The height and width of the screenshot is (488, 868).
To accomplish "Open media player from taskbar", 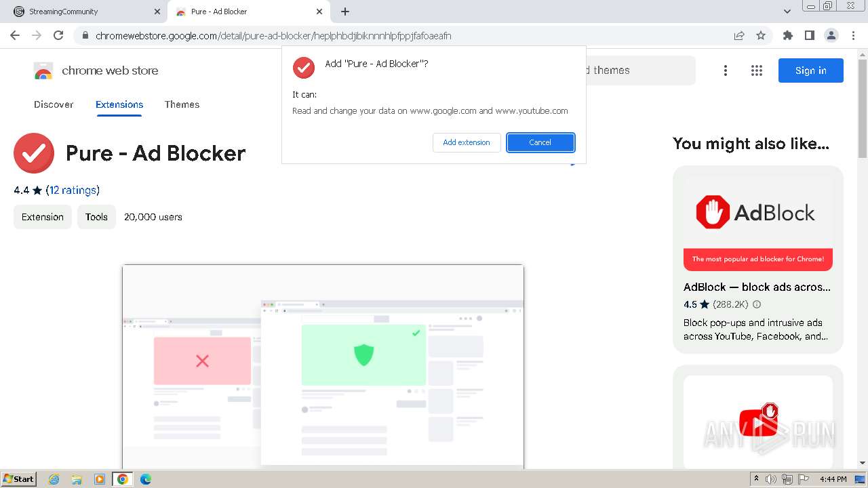I will [100, 479].
